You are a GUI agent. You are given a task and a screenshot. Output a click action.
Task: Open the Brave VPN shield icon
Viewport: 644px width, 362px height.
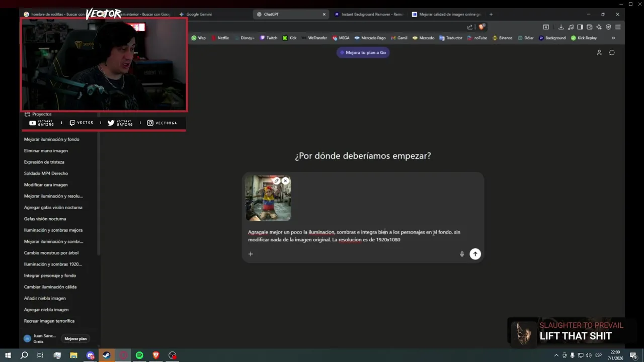coord(608,27)
